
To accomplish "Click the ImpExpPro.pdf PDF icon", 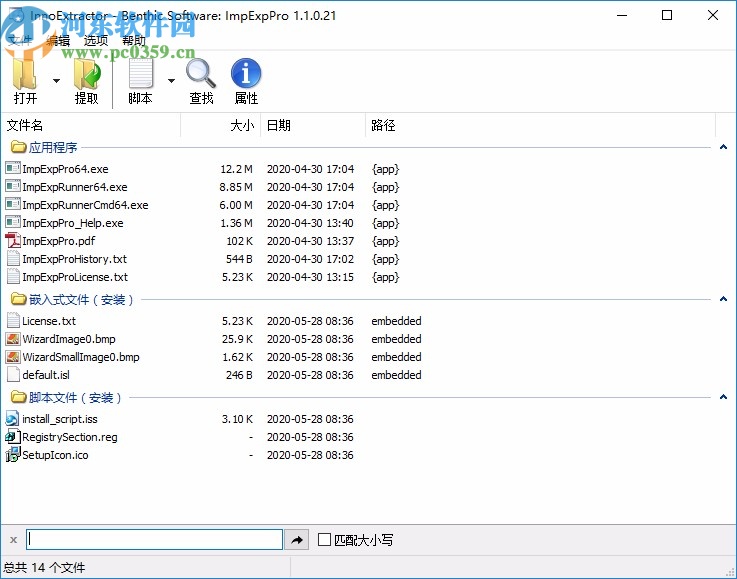I will (x=13, y=240).
